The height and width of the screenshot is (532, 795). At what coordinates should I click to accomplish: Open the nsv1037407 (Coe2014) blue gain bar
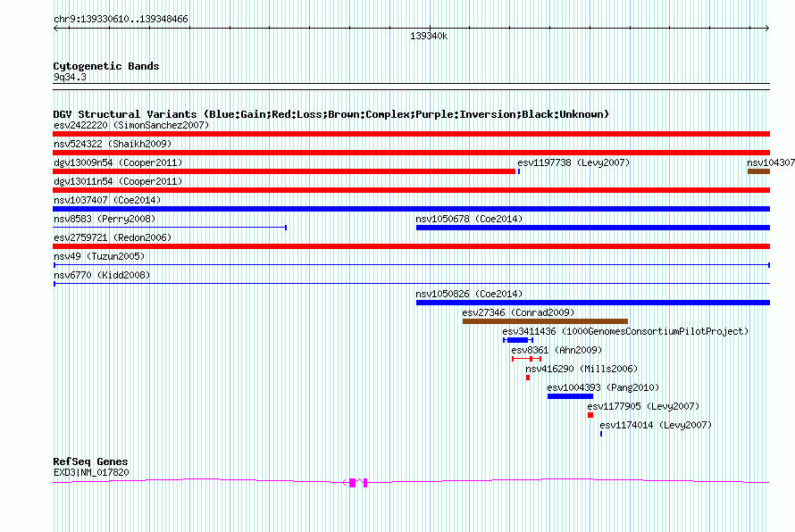click(411, 209)
